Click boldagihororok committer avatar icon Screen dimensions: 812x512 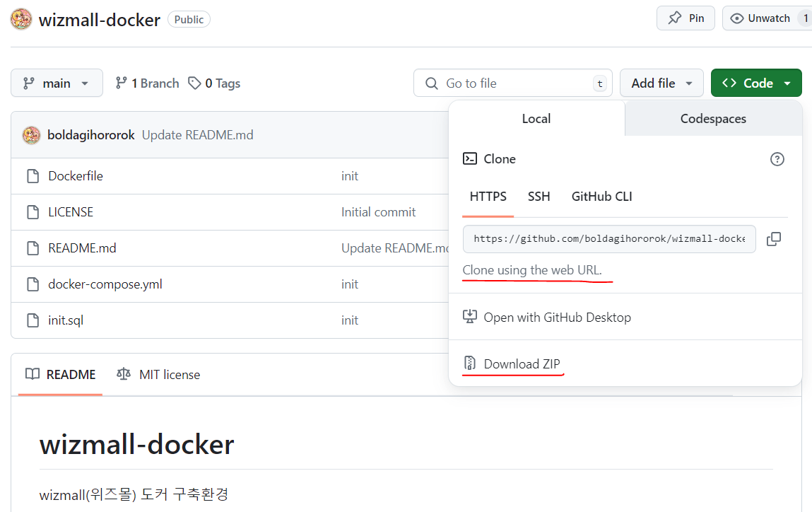click(31, 135)
